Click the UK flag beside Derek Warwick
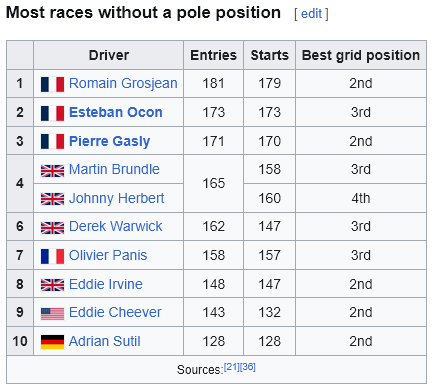This screenshot has width=438, height=390. coord(52,228)
